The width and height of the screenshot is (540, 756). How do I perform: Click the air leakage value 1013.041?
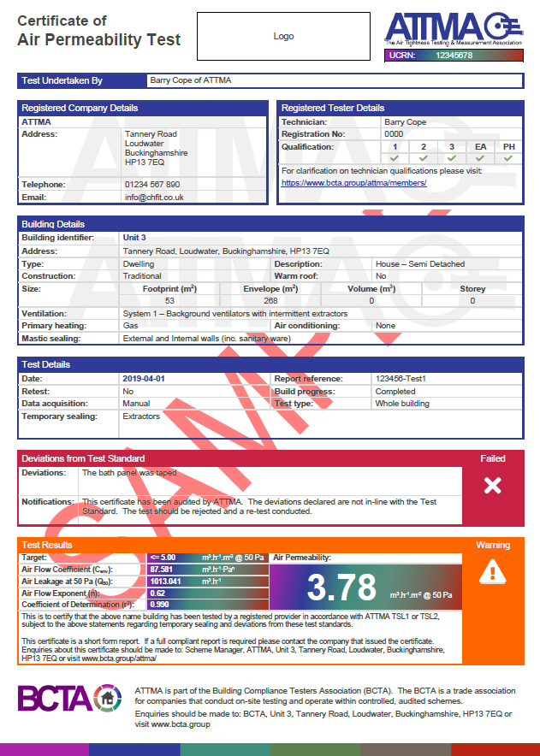165,581
